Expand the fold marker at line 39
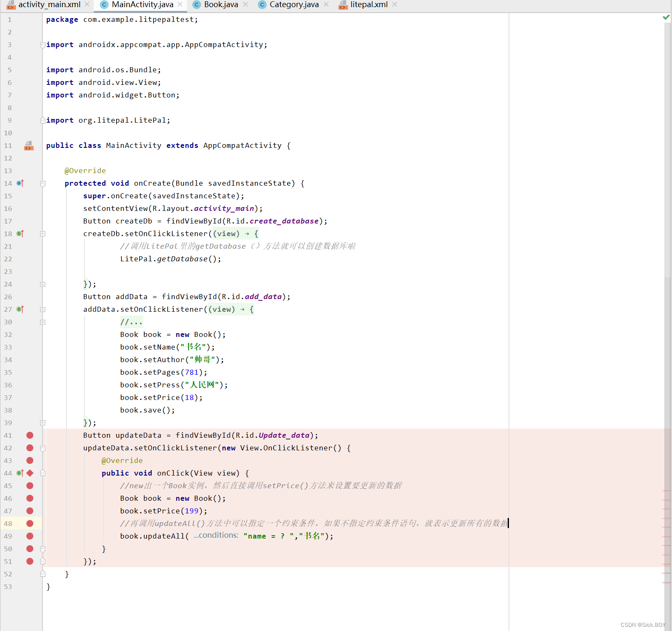The width and height of the screenshot is (672, 631). (42, 423)
